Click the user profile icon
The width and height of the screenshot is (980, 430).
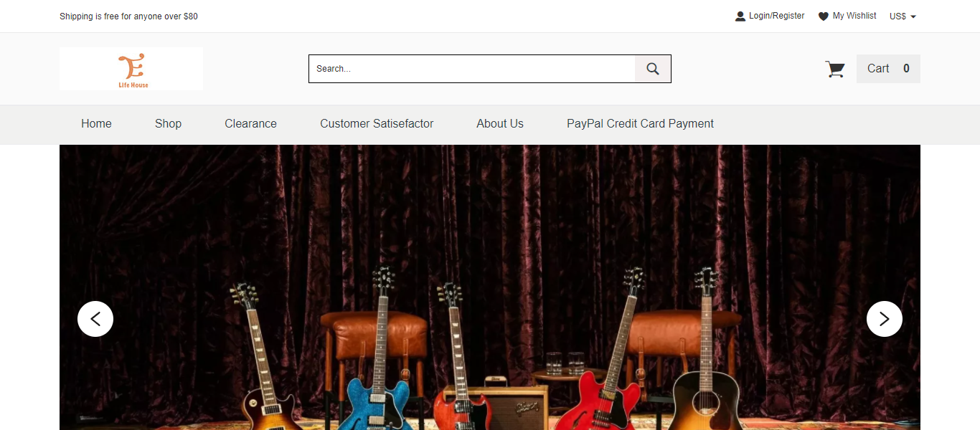tap(740, 16)
